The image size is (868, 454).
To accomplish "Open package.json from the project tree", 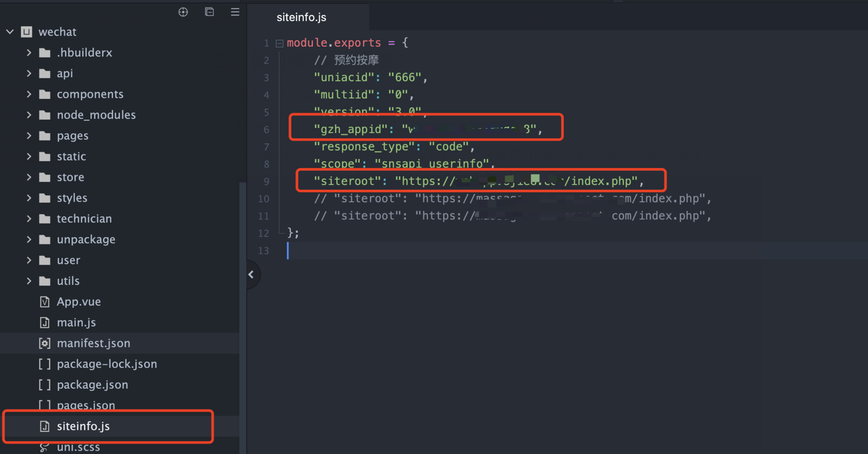I will [x=92, y=385].
